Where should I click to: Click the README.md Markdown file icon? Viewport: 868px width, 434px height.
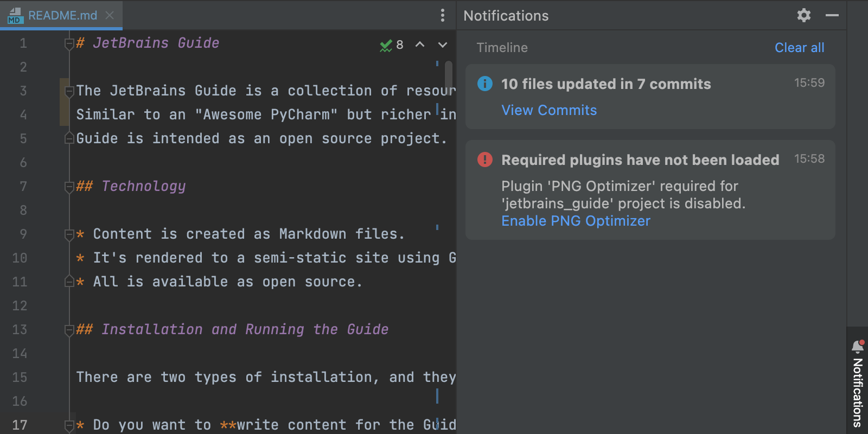point(15,16)
